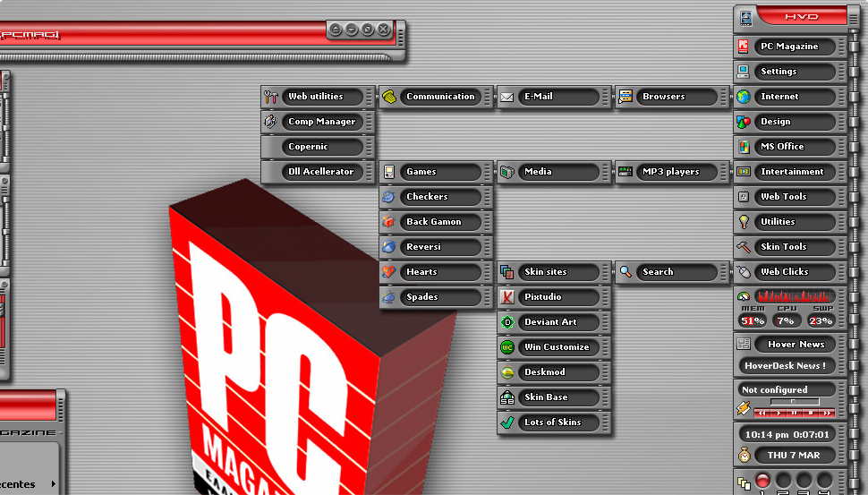Click the hammer icon for Skin Tools

pyautogui.click(x=743, y=247)
